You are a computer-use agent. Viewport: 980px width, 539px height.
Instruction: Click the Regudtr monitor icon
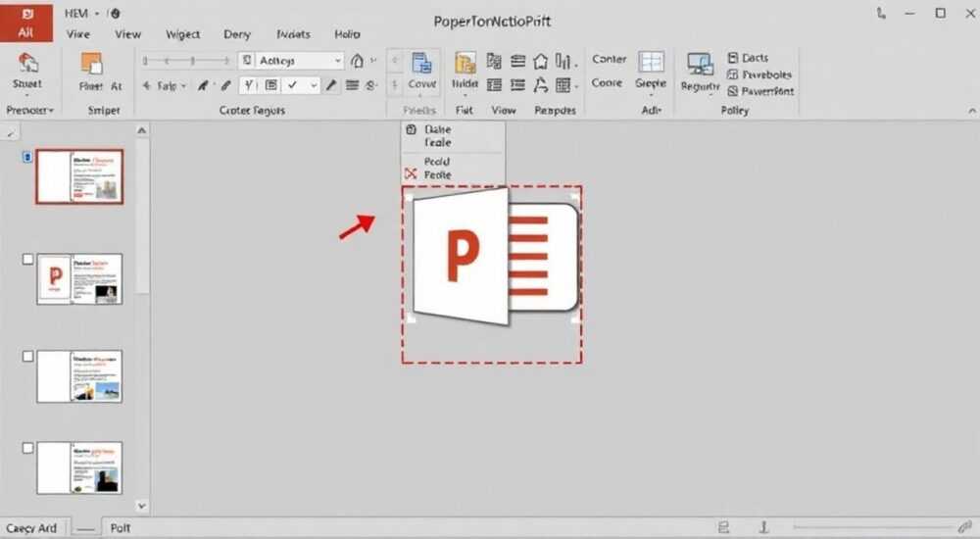(700, 64)
